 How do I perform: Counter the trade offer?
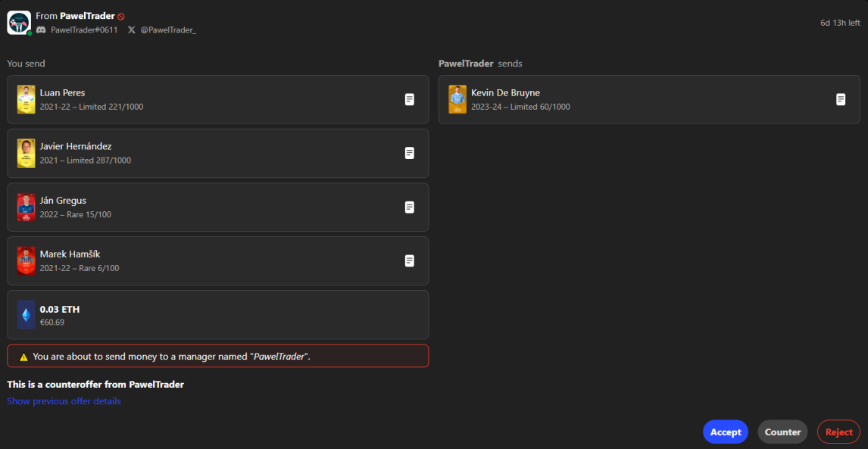tap(782, 432)
